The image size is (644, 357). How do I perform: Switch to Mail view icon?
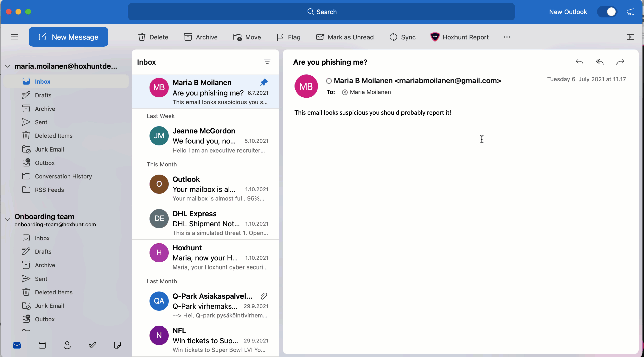(17, 345)
